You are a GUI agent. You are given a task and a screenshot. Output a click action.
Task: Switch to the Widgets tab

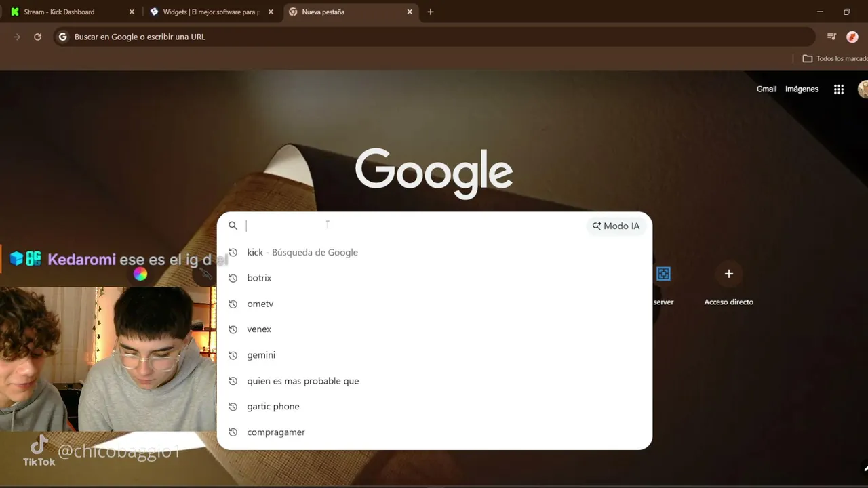[x=212, y=12]
